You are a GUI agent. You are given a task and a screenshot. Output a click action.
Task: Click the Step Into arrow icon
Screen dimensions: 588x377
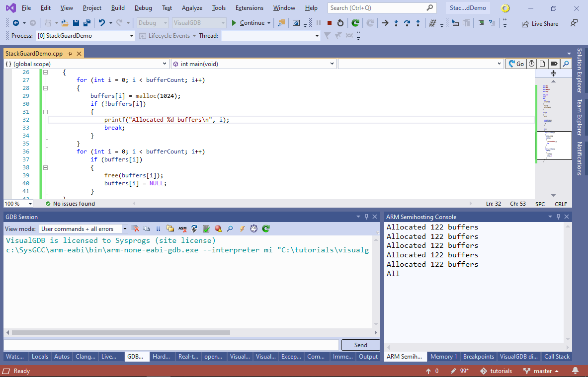pos(396,23)
